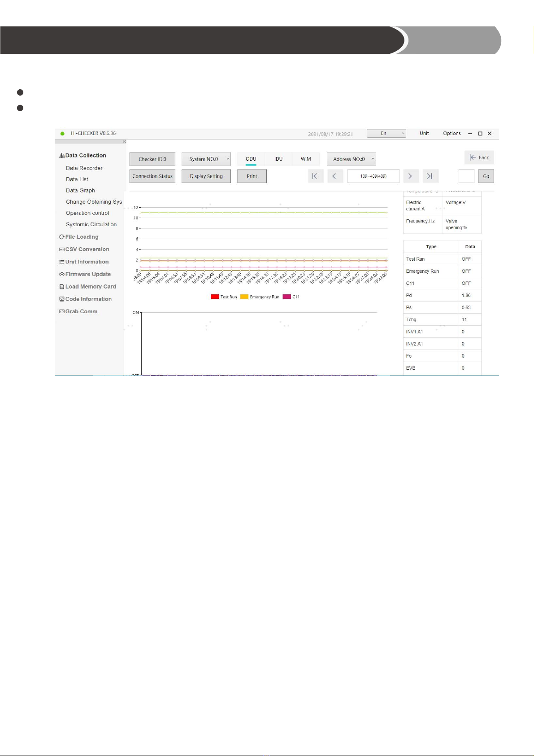534x756 pixels.
Task: Go to the previous data page
Action: pyautogui.click(x=334, y=176)
